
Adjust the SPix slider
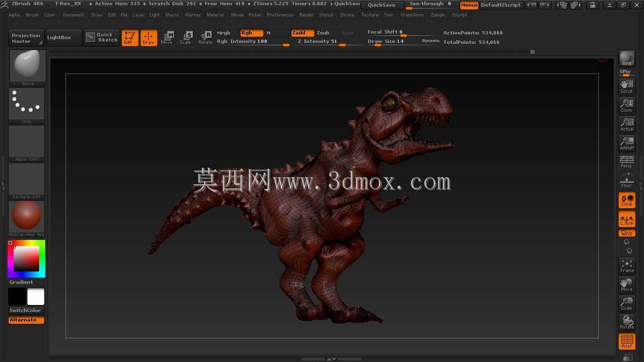(x=627, y=73)
